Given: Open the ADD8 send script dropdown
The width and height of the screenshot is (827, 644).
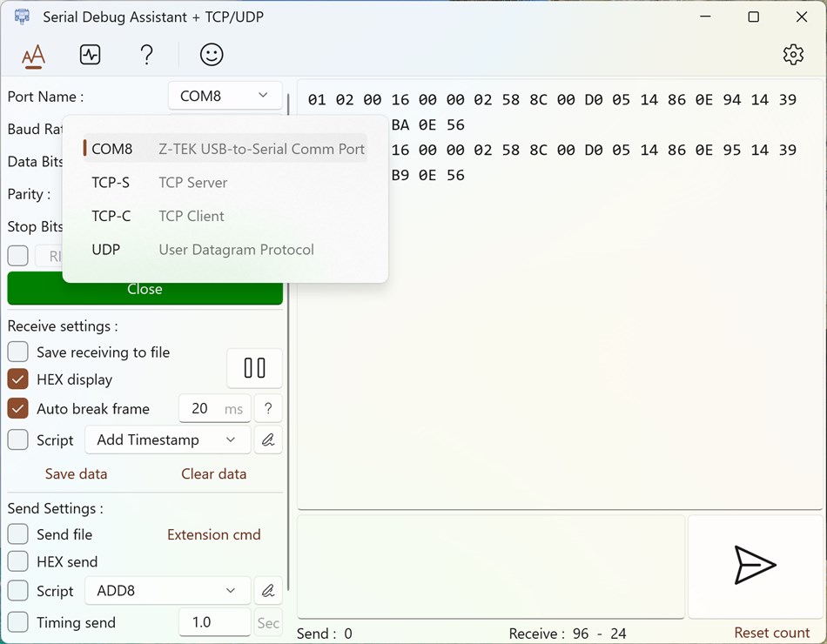Looking at the screenshot, I should tap(166, 590).
